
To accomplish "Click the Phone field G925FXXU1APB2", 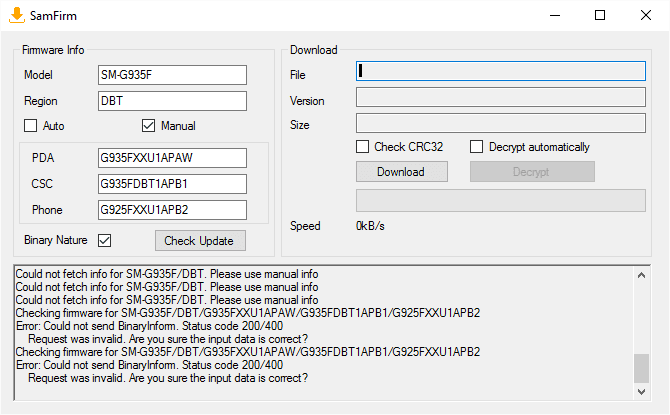I will pyautogui.click(x=172, y=210).
